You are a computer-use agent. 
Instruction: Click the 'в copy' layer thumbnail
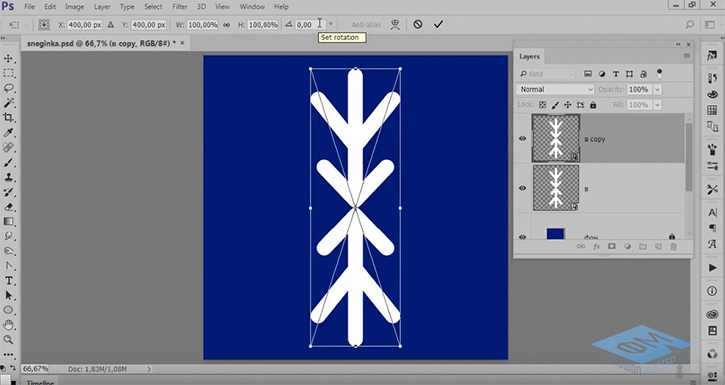pyautogui.click(x=556, y=138)
